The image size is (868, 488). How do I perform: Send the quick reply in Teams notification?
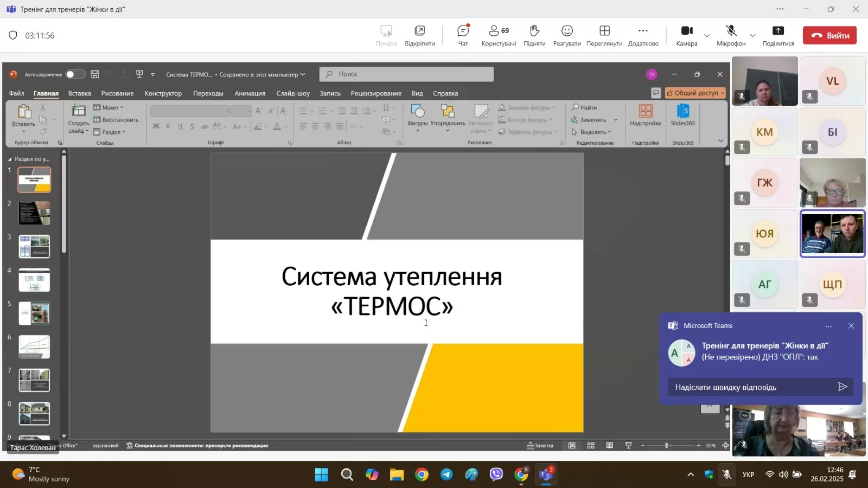point(842,387)
